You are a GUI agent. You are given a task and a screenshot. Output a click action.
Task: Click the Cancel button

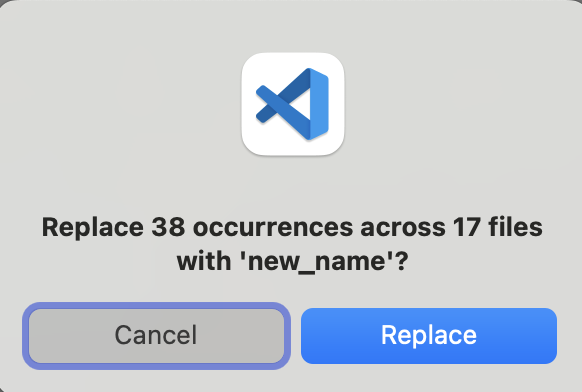(156, 336)
